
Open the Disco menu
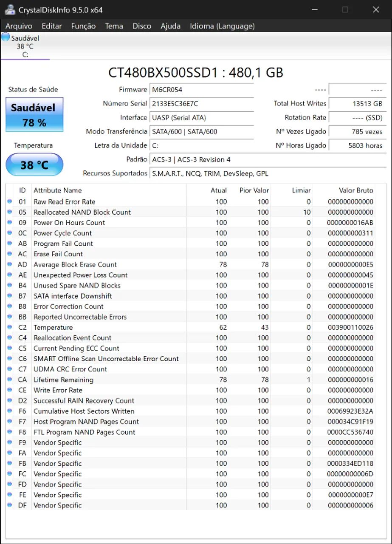point(142,26)
